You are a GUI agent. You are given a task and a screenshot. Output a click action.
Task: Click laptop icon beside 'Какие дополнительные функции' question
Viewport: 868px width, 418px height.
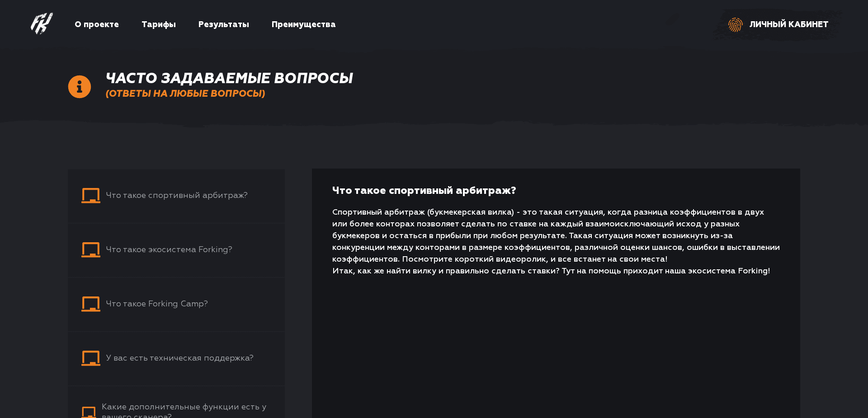coord(89,412)
